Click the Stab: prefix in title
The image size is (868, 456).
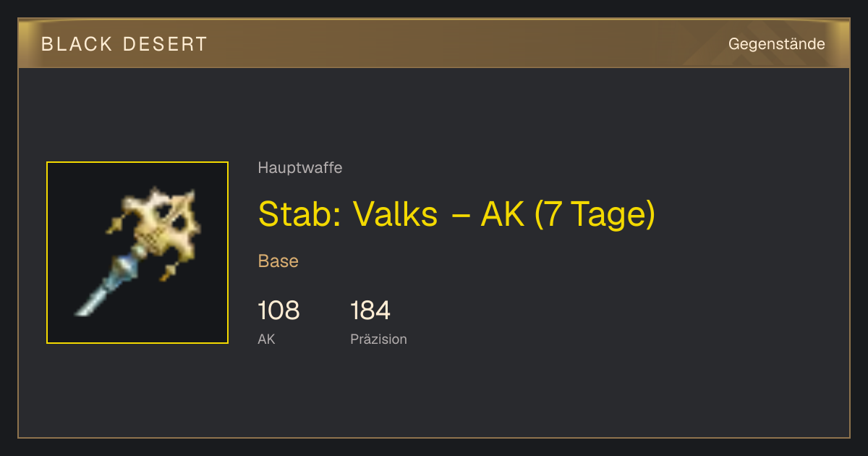(299, 214)
